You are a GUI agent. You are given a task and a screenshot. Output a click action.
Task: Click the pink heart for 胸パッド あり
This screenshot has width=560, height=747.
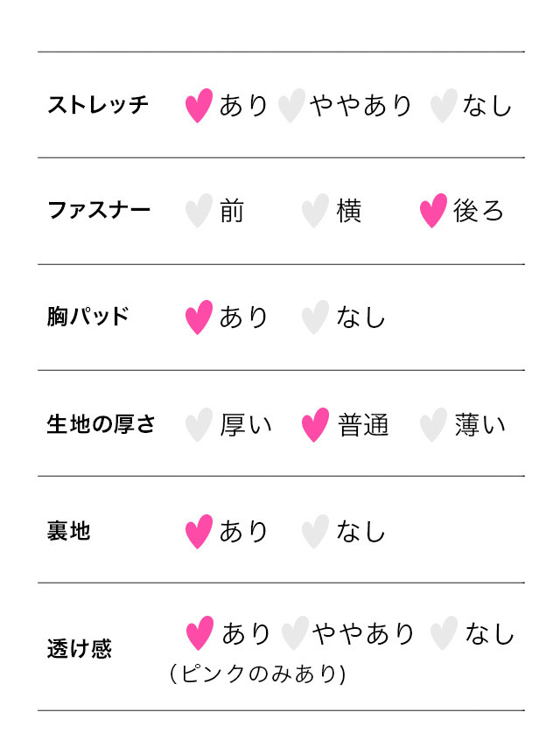point(199,318)
